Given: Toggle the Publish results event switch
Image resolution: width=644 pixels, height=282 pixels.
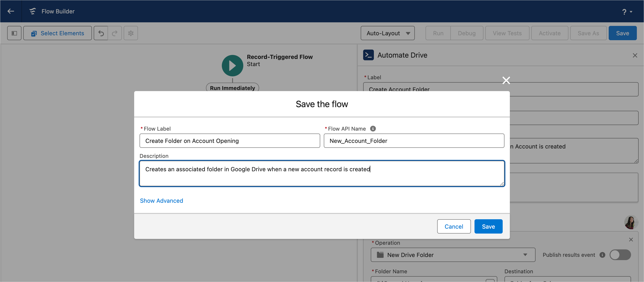Looking at the screenshot, I should pyautogui.click(x=620, y=255).
